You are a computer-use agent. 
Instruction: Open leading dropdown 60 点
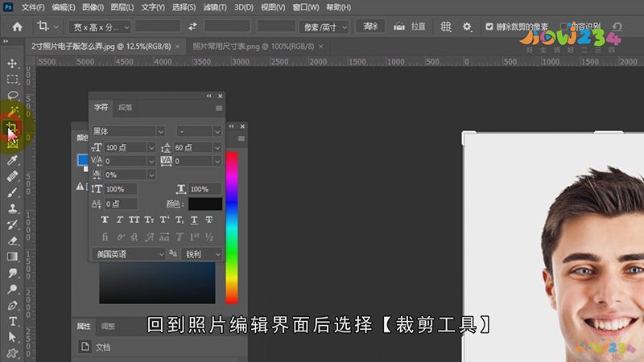coord(217,147)
